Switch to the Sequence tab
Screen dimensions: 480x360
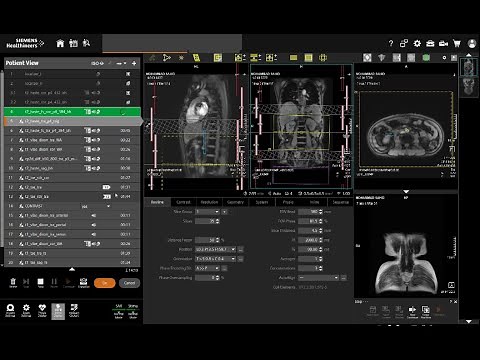tap(341, 202)
